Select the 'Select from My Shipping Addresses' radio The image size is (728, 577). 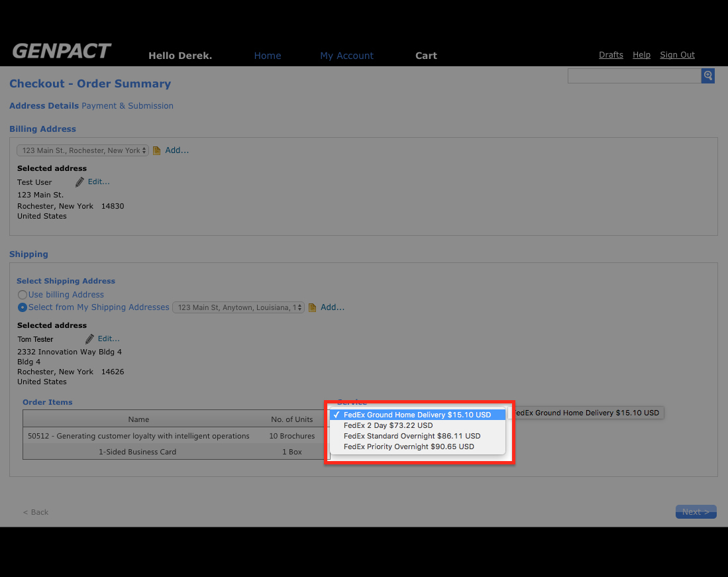(x=23, y=307)
